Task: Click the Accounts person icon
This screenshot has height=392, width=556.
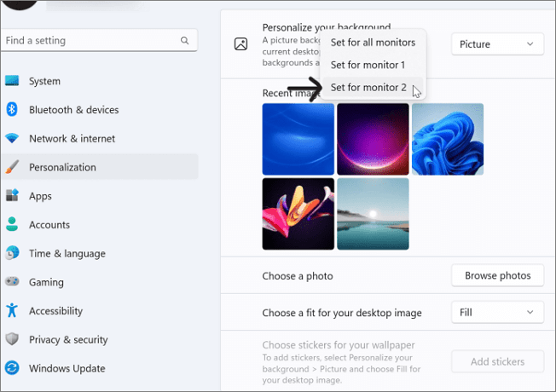Action: (x=12, y=224)
